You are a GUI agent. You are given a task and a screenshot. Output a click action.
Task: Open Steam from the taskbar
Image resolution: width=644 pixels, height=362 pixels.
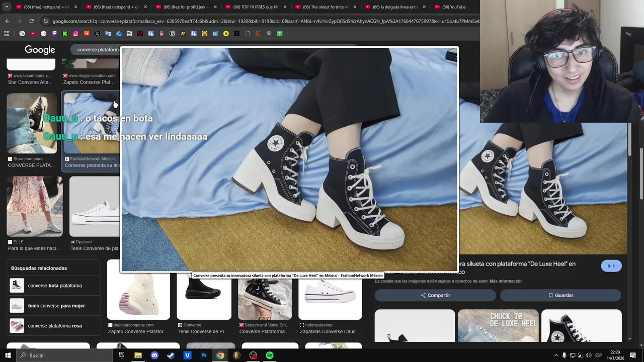tap(171, 355)
